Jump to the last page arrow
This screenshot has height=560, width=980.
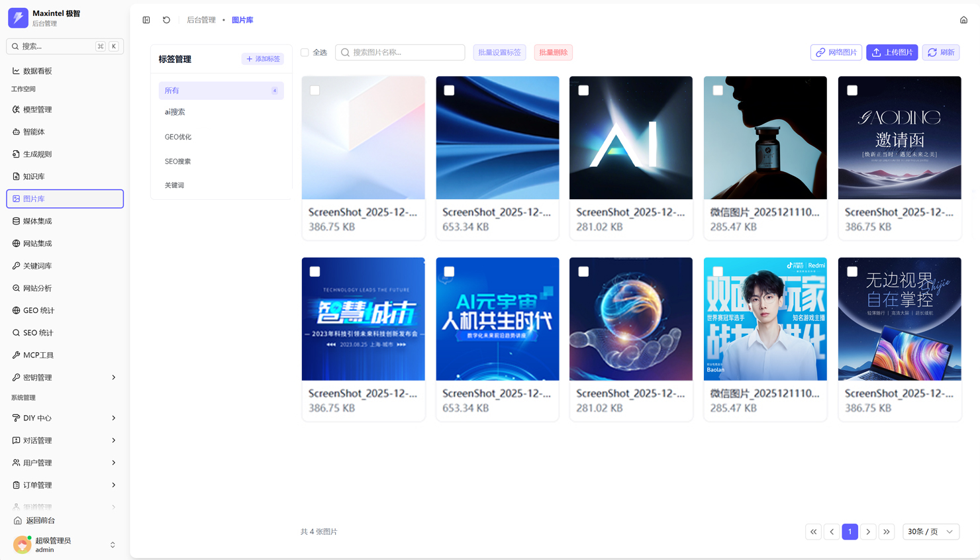[887, 532]
